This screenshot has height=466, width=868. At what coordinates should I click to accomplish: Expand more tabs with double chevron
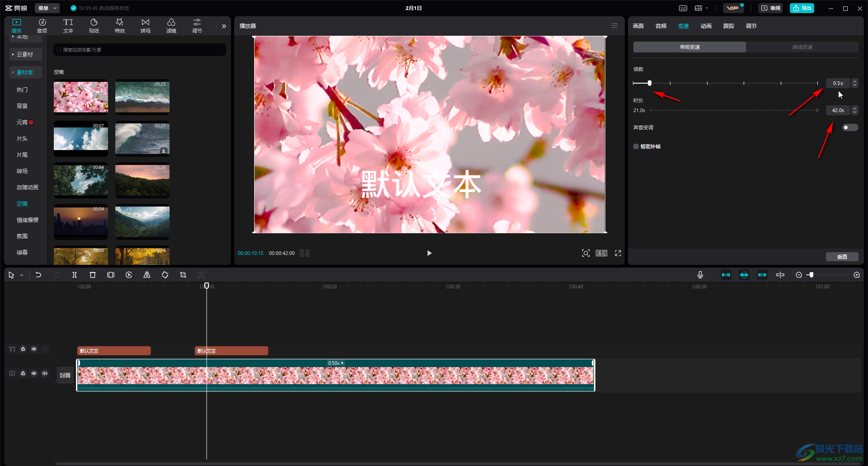click(x=224, y=26)
